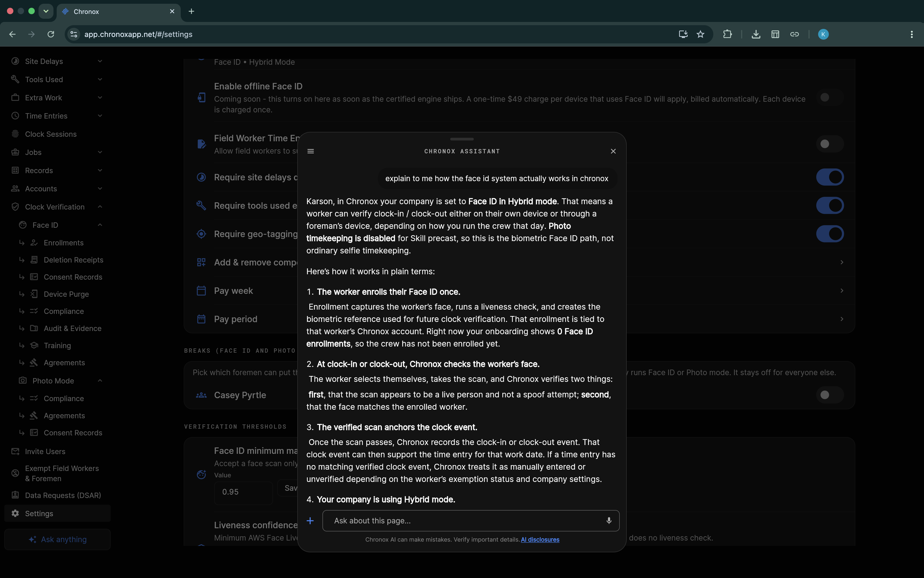Viewport: 924px width, 578px height.
Task: Click the Site Delays sidebar icon
Action: click(x=15, y=61)
